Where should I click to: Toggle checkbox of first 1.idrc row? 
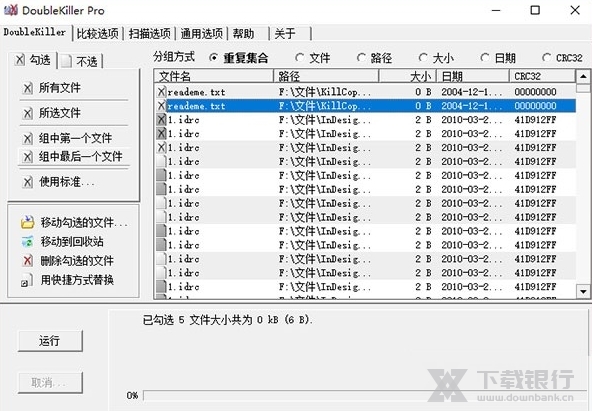point(162,120)
